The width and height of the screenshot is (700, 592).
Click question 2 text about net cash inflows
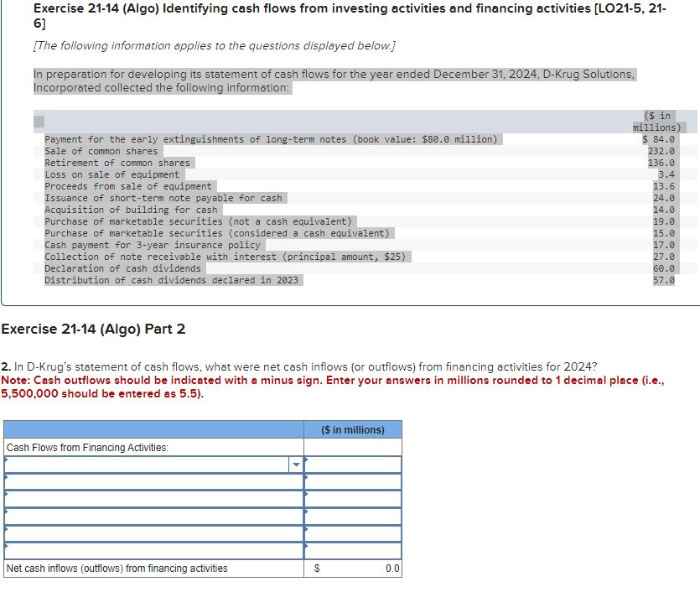click(x=298, y=366)
